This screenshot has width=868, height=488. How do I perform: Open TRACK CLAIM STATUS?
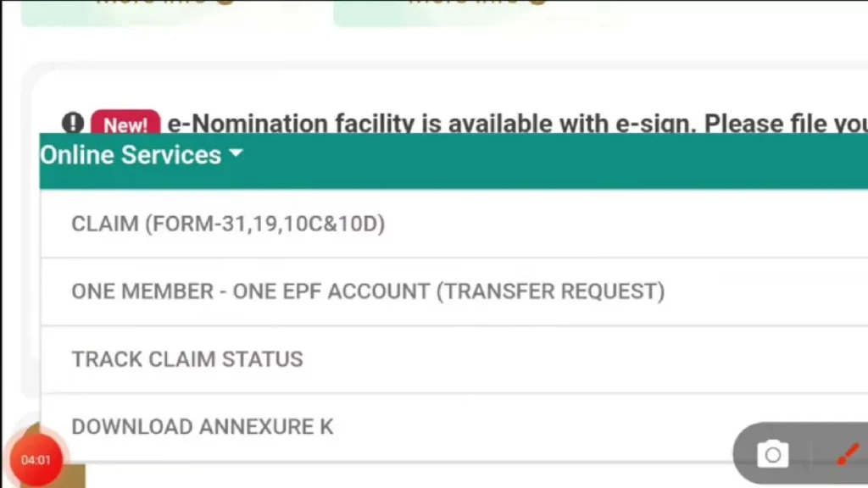pyautogui.click(x=187, y=359)
